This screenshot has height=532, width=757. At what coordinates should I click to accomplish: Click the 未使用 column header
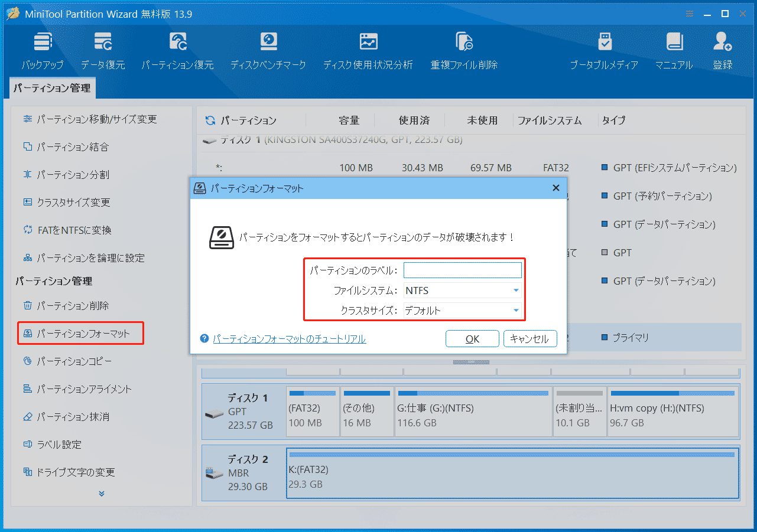click(482, 120)
